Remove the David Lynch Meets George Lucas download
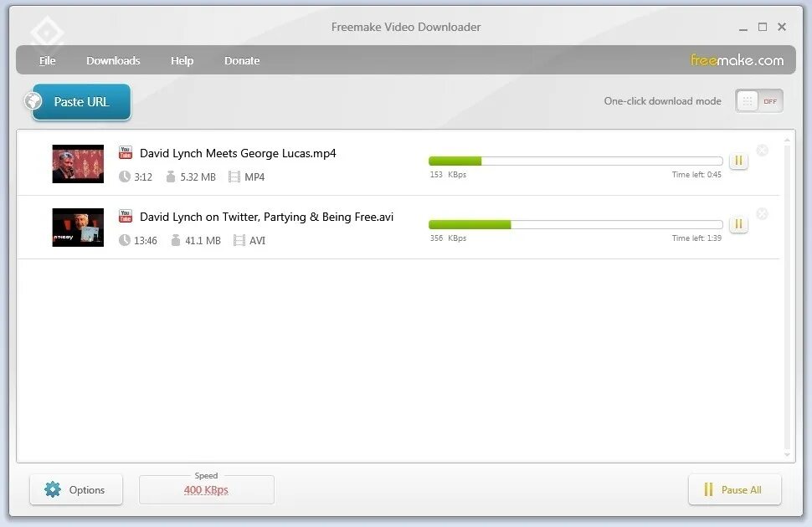Image resolution: width=812 pixels, height=527 pixels. (763, 150)
